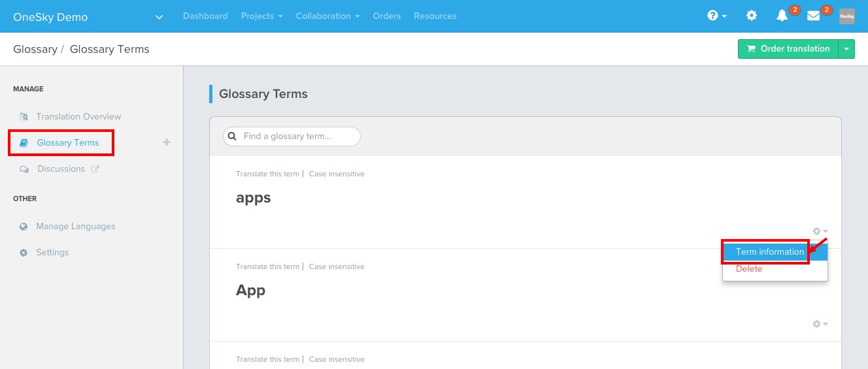This screenshot has width=868, height=369.
Task: Open settings gear in top bar
Action: [752, 16]
